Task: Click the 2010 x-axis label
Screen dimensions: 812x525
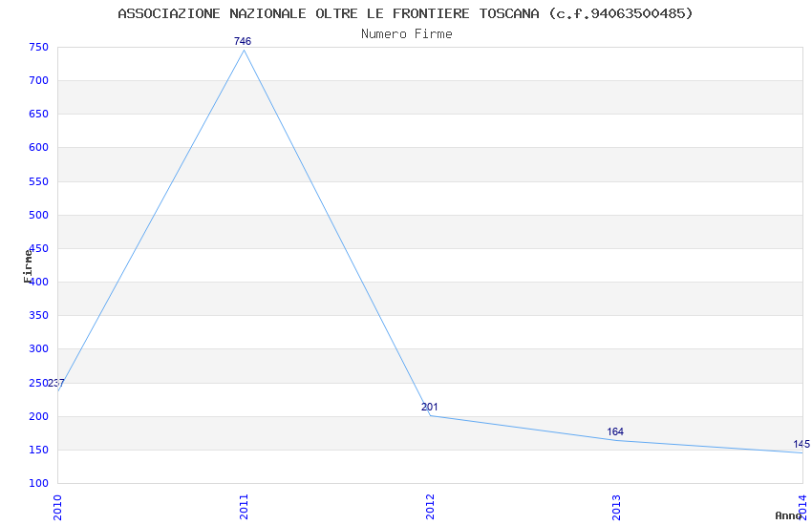Action: (57, 508)
